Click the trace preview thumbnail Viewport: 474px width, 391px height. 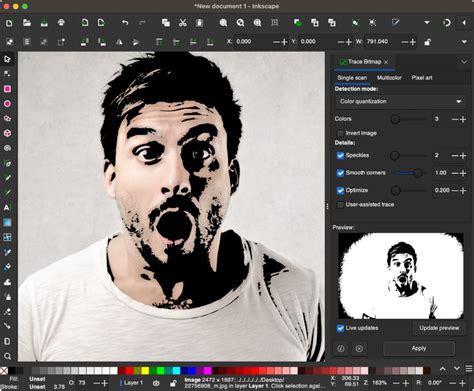401,276
